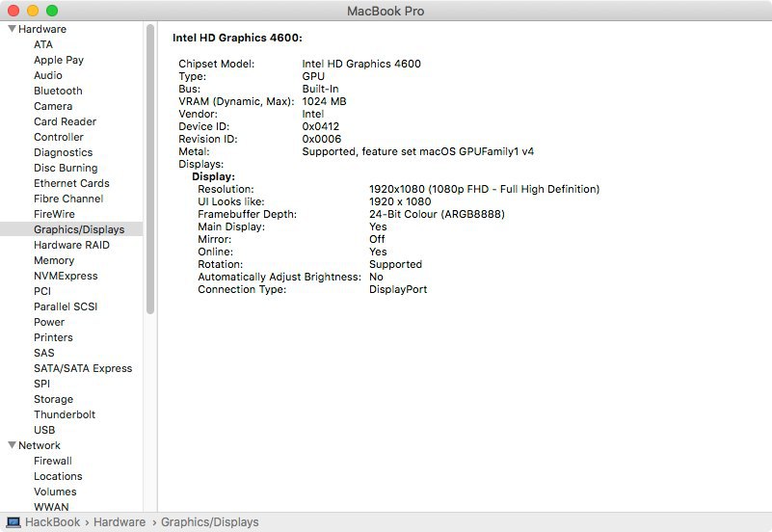Screen dimensions: 772x532
Task: Open Hardware RAID entry
Action: point(71,245)
